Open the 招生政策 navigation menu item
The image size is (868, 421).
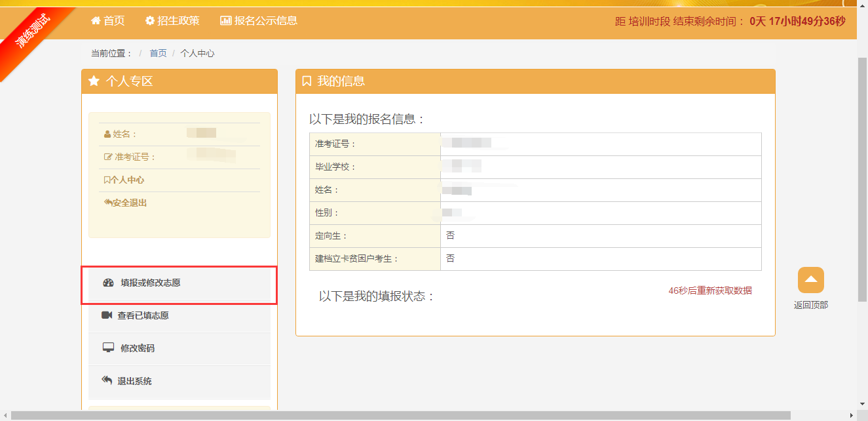(x=178, y=21)
